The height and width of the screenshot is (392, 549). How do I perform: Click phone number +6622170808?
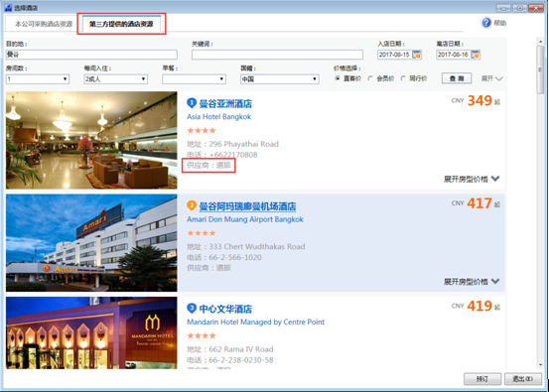[233, 155]
